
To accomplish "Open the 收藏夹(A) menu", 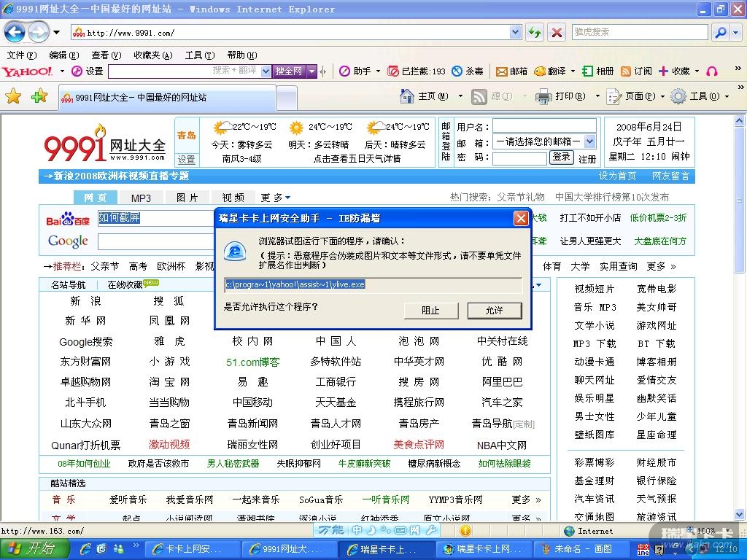I will point(153,55).
